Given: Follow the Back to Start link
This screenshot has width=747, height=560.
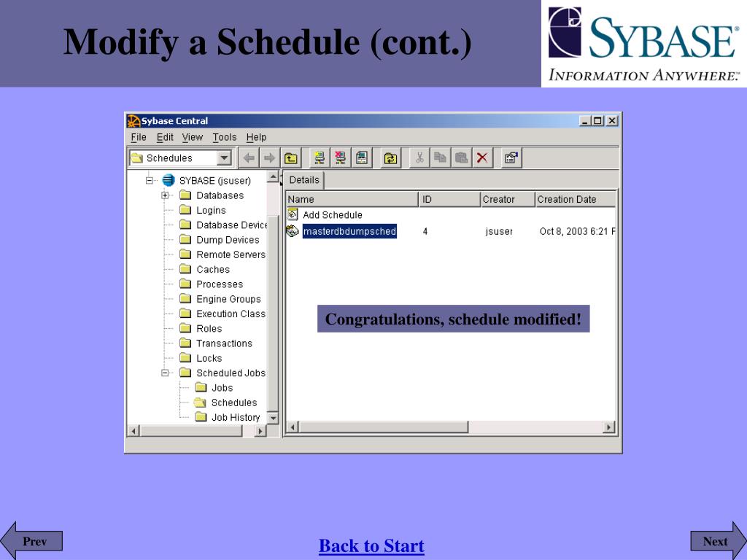Looking at the screenshot, I should click(371, 545).
